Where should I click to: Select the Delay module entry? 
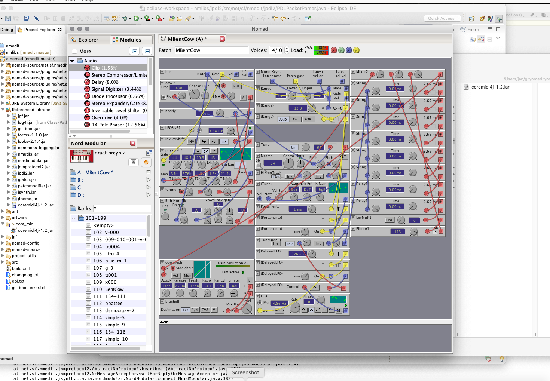coord(108,82)
